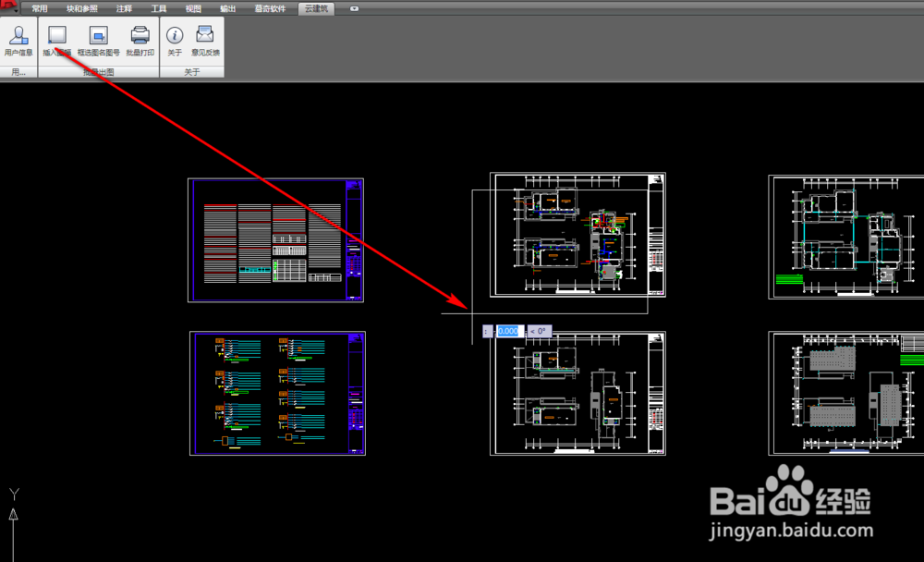Open the 注释 ribbon tab
This screenshot has width=924, height=562.
124,9
